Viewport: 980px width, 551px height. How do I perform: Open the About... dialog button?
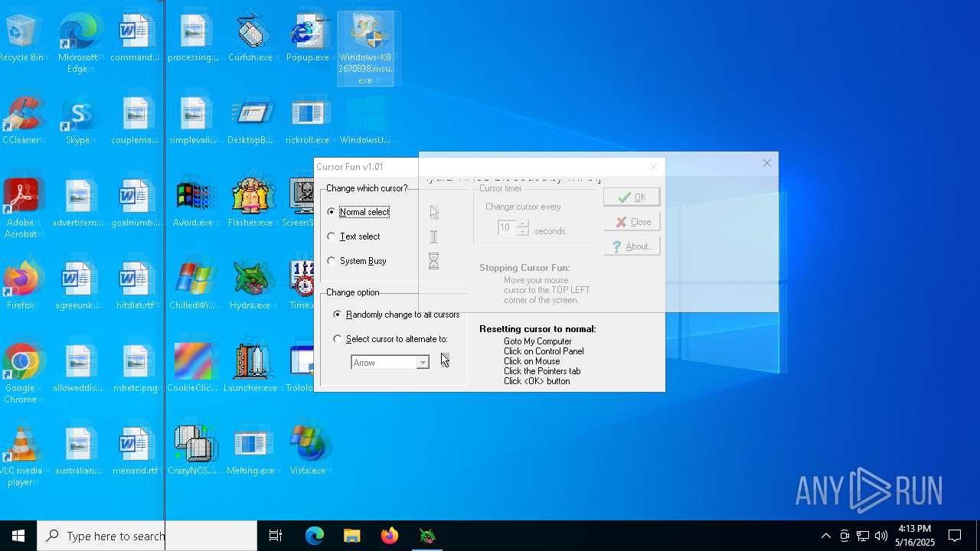[x=632, y=246]
